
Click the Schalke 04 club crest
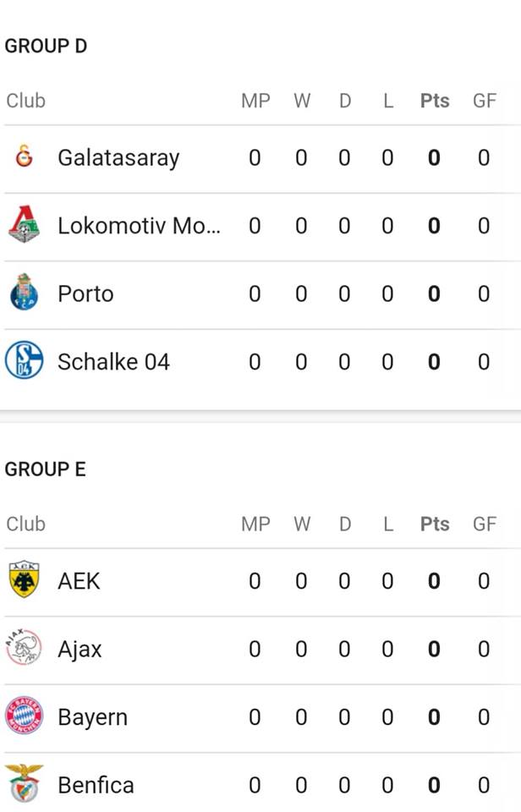click(24, 360)
